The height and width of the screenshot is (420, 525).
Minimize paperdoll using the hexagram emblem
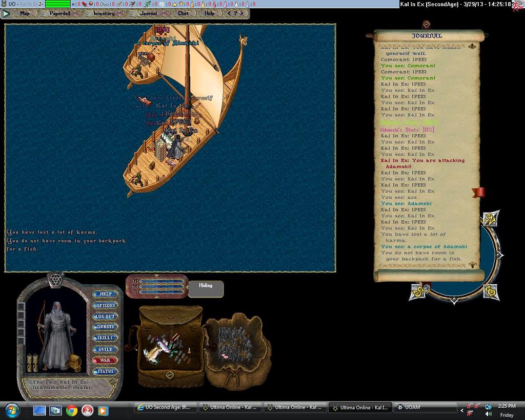55,279
